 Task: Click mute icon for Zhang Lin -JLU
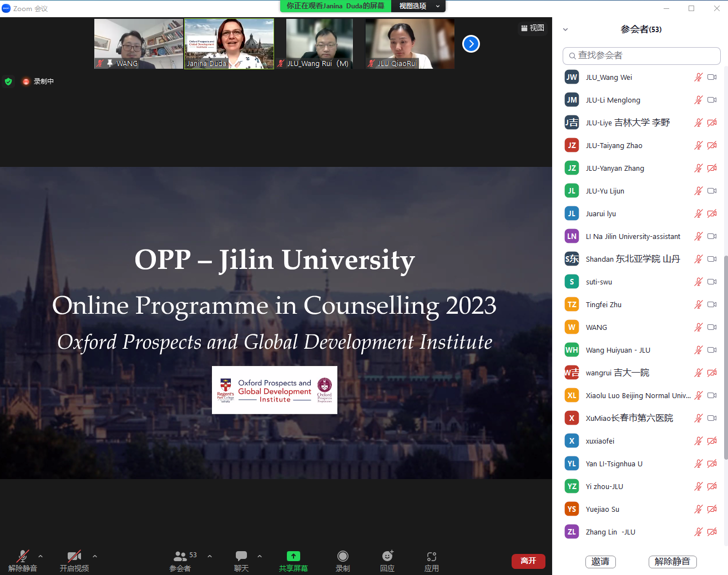point(699,532)
